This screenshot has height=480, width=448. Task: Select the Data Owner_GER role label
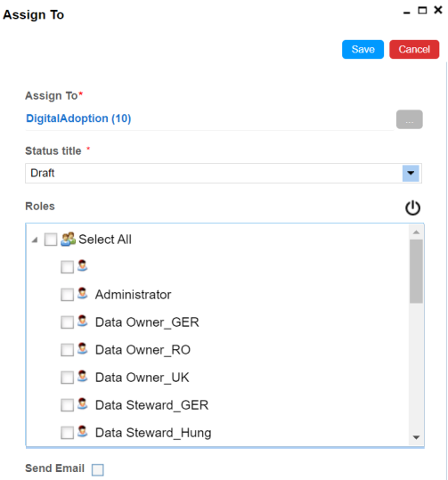pos(147,322)
